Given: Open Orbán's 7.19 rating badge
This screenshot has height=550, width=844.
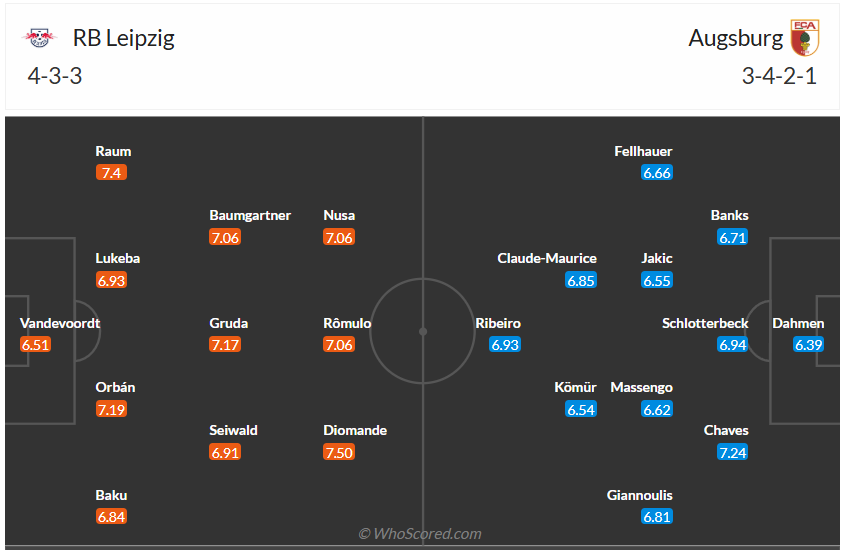Looking at the screenshot, I should click(x=112, y=409).
